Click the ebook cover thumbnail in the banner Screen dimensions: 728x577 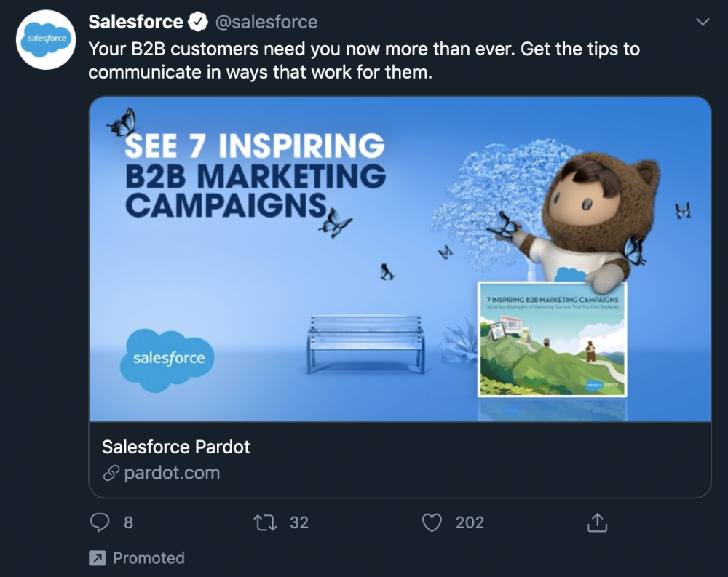point(552,339)
